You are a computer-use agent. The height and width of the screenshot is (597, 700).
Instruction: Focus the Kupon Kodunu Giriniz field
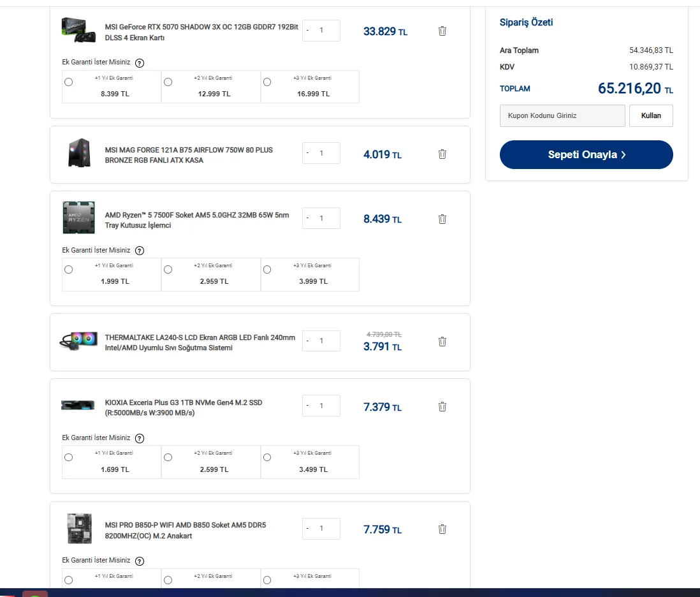coord(562,115)
